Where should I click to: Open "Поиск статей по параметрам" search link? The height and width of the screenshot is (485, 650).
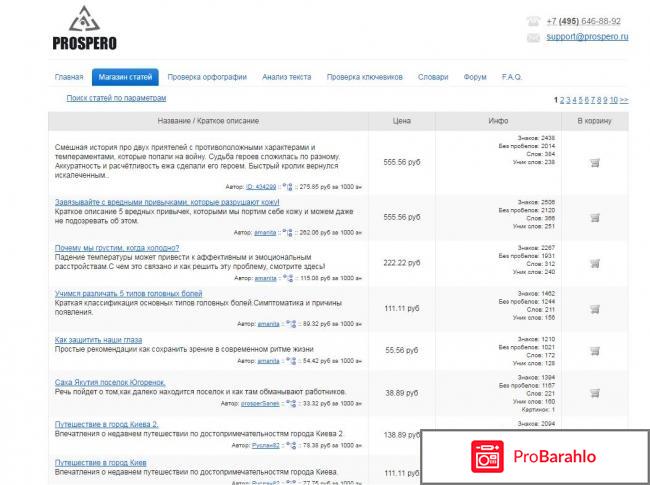(116, 98)
